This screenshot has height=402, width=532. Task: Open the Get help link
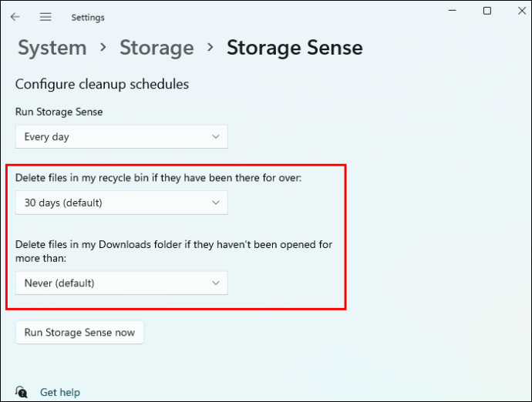coord(60,392)
